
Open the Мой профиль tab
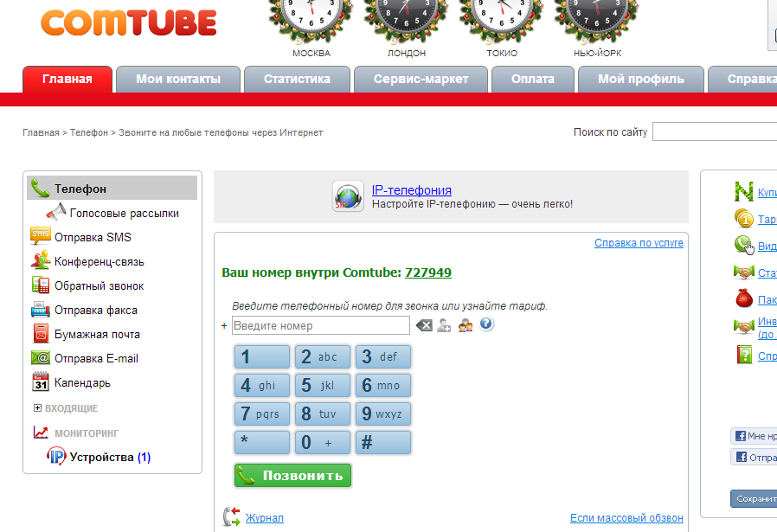coord(641,80)
